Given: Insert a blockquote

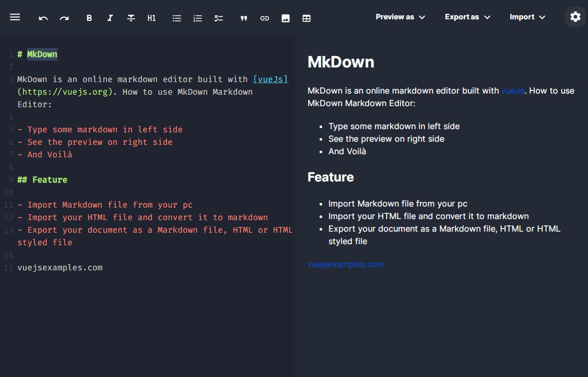Looking at the screenshot, I should coord(244,18).
